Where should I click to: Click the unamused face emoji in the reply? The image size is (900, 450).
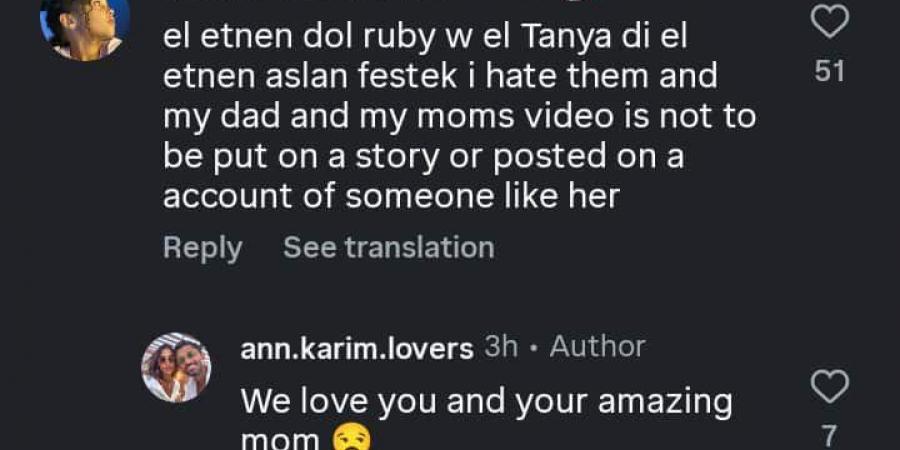(347, 439)
